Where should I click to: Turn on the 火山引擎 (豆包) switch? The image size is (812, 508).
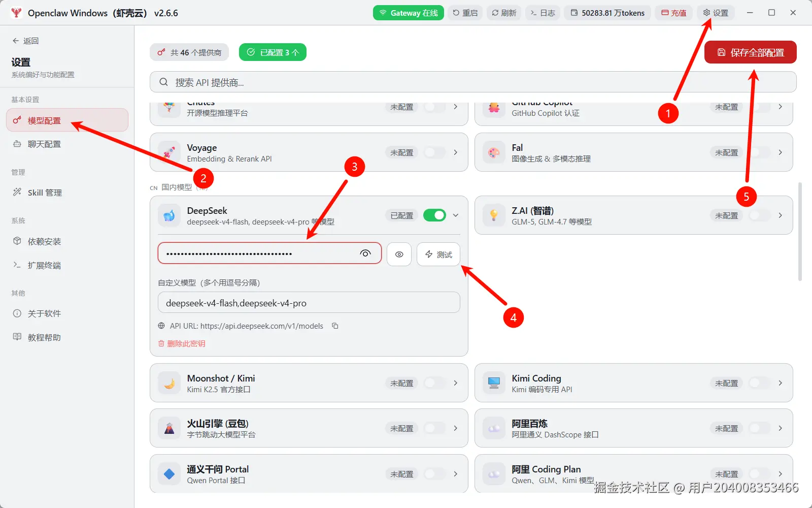point(435,428)
